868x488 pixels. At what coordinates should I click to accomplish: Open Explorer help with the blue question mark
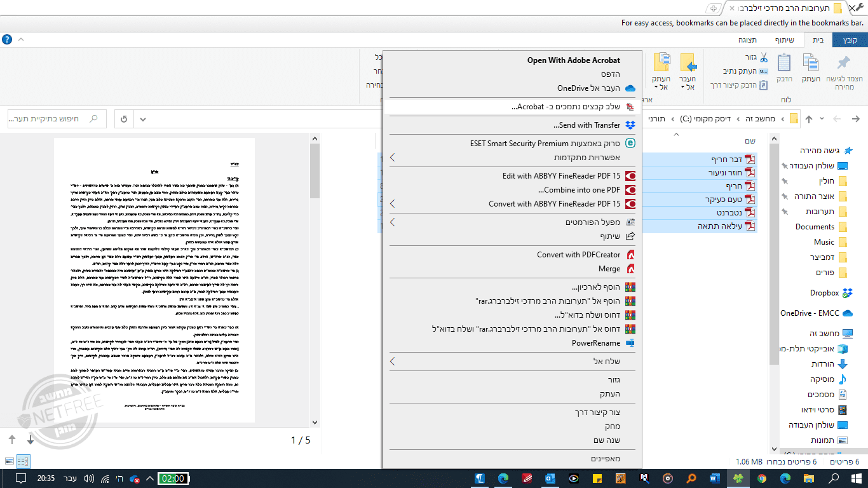(x=7, y=39)
